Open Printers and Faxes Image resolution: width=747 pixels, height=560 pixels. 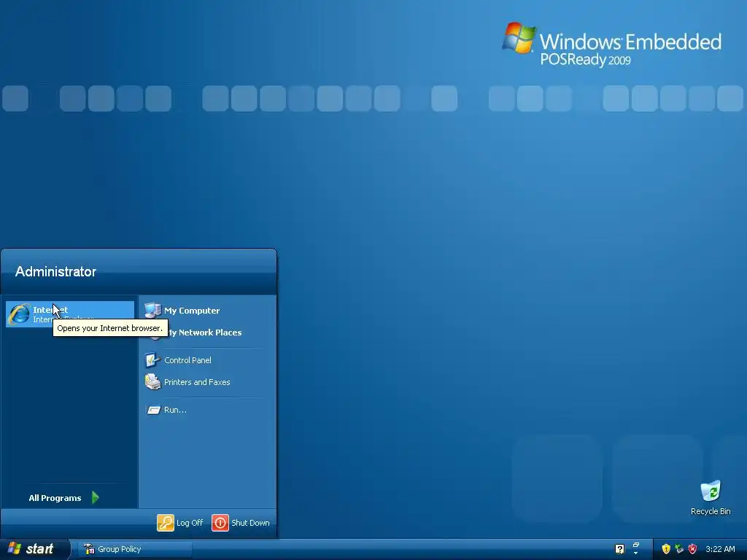pyautogui.click(x=207, y=382)
